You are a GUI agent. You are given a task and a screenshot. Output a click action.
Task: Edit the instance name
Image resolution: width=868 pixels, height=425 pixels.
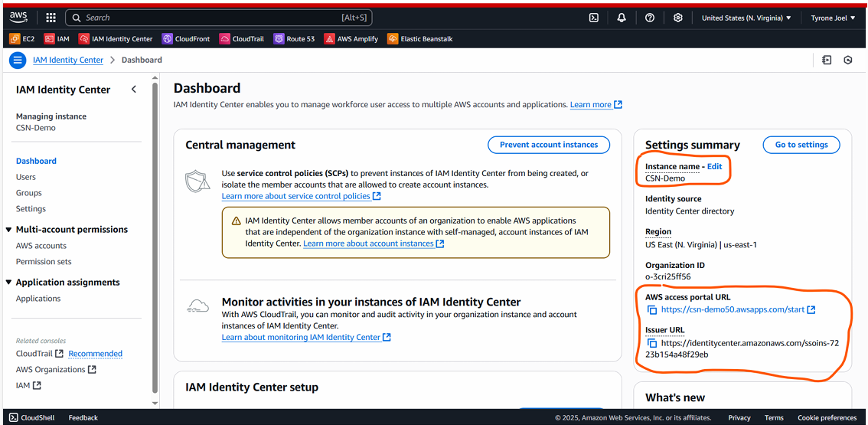tap(715, 166)
